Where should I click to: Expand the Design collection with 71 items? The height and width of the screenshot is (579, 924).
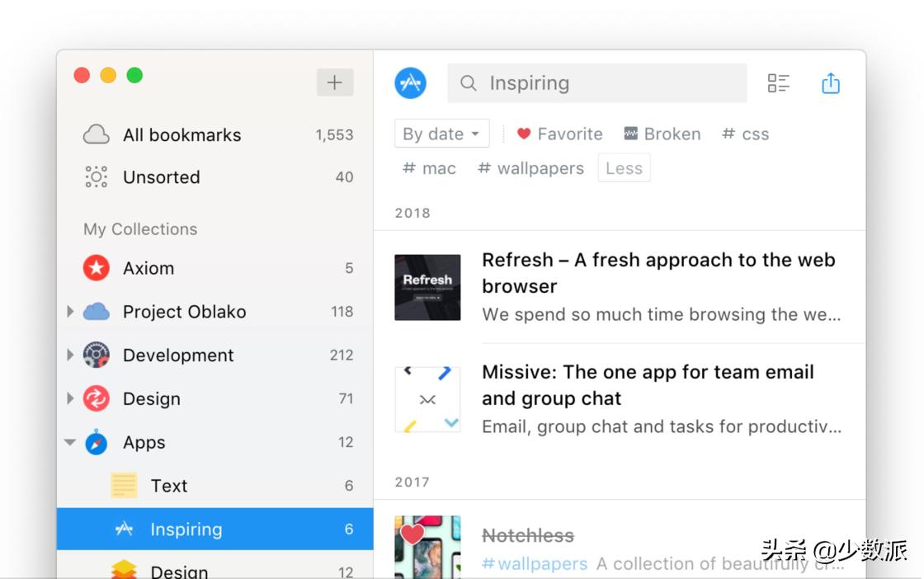click(x=70, y=398)
